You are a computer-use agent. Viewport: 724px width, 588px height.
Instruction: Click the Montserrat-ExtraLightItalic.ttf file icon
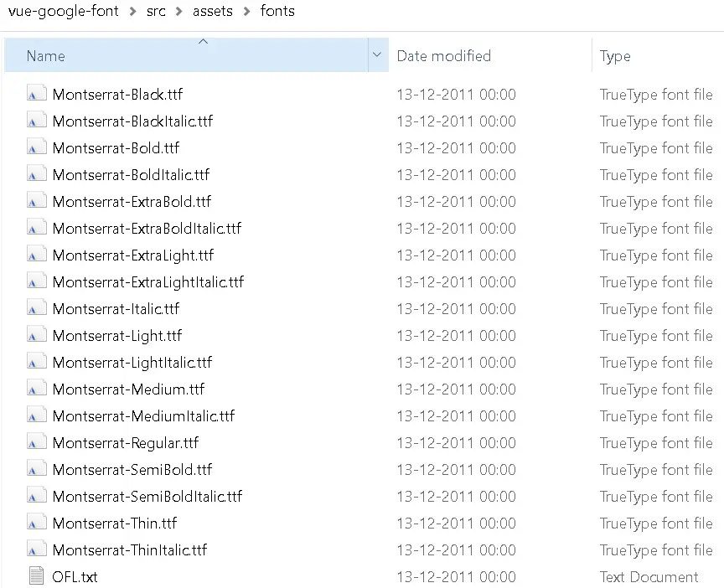37,281
